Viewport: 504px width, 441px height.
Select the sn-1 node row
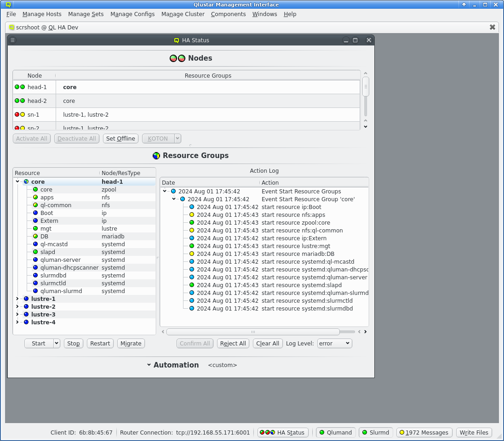[186, 115]
